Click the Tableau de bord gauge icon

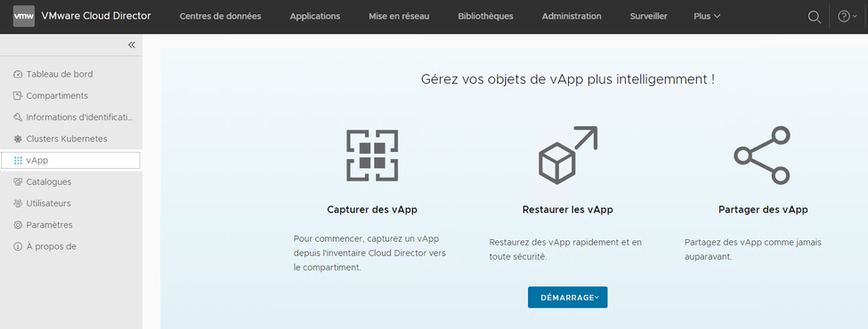click(x=18, y=74)
